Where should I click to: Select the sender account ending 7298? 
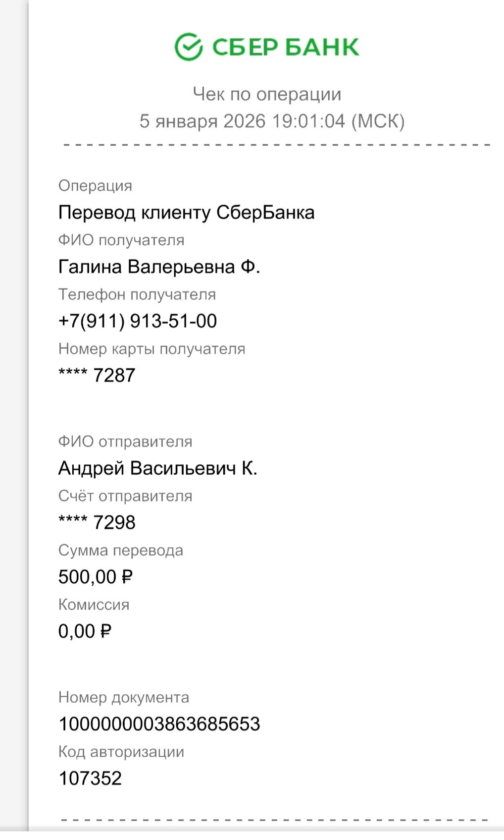[97, 522]
